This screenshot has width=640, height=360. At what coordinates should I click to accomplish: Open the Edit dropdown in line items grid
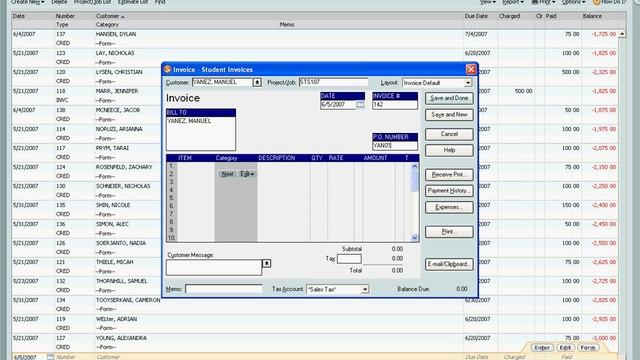[x=247, y=174]
